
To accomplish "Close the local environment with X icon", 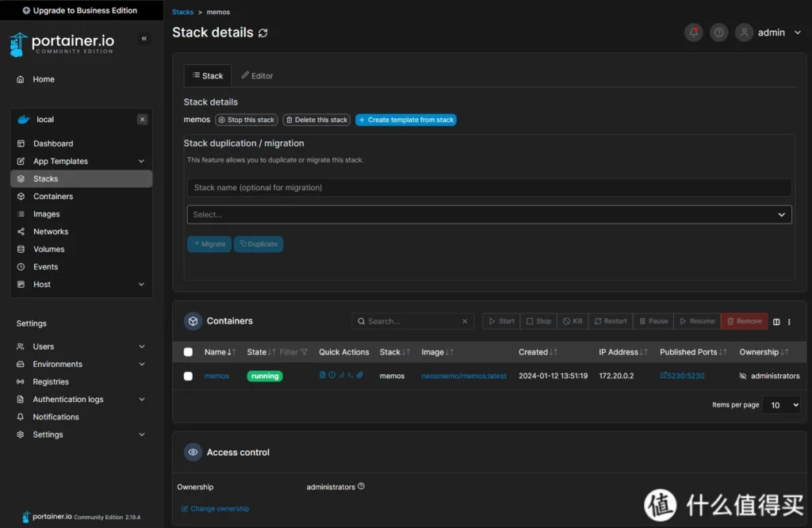I will [x=142, y=120].
